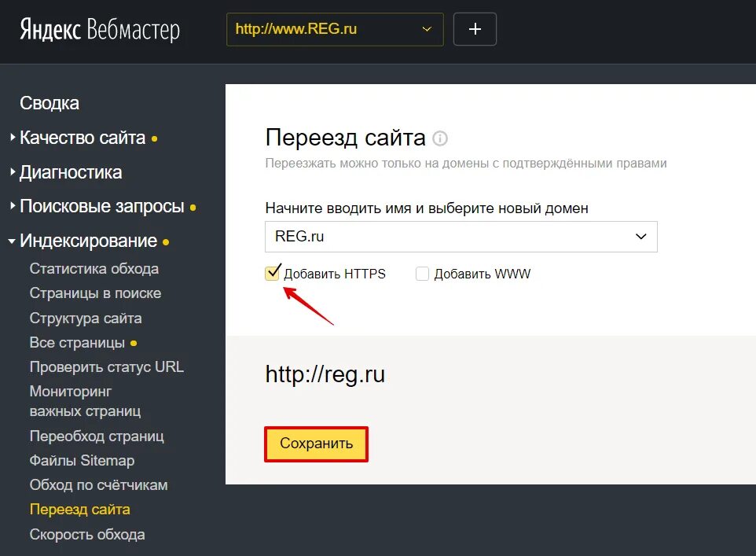Click the Переезжать можно только на домены hint text
The image size is (756, 556).
point(466,163)
